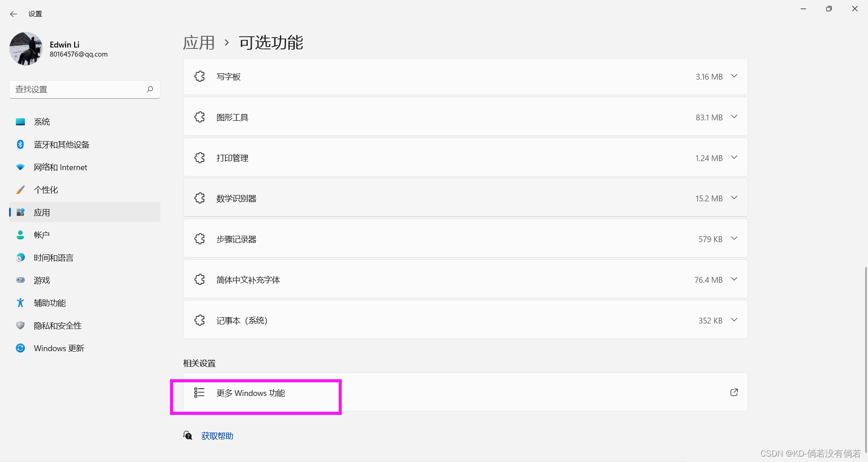Open 时间和语言 category
Viewport: 868px width, 462px height.
(85, 257)
